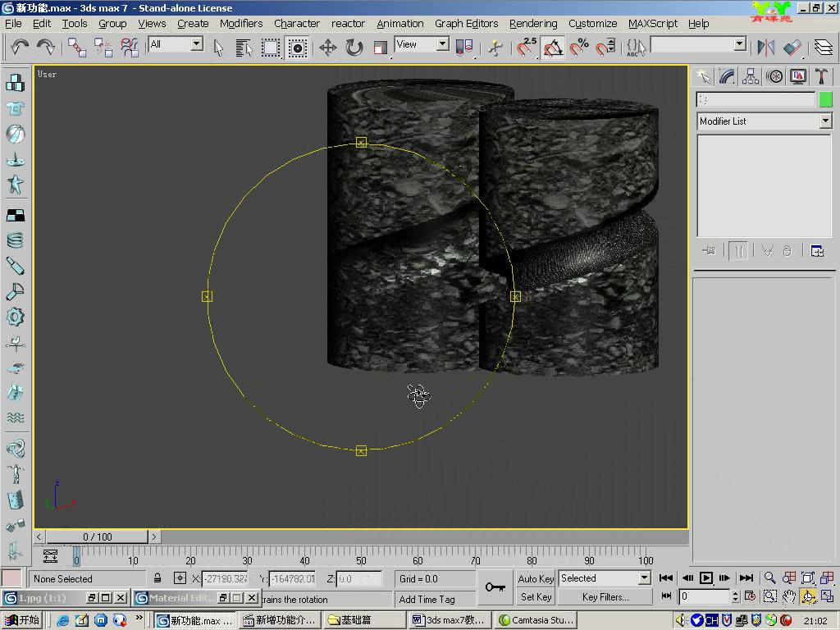Click frame 50 on the track bar
The width and height of the screenshot is (840, 630).
coord(361,556)
